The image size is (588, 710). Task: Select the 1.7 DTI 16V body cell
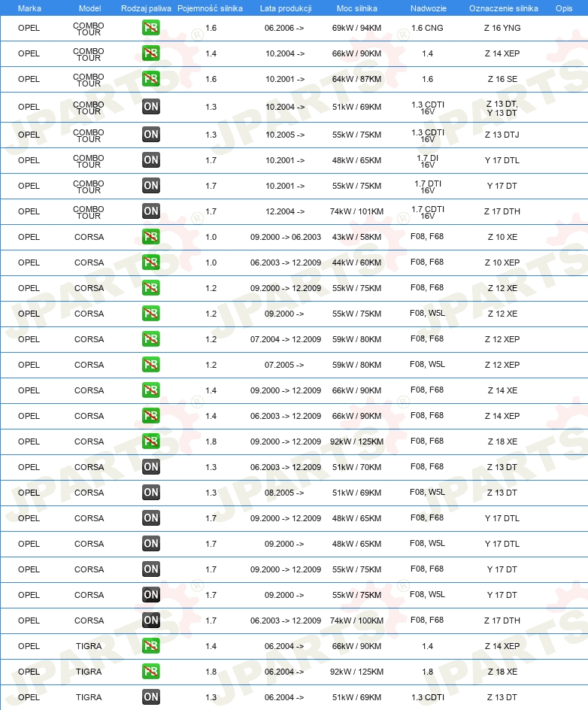[428, 187]
